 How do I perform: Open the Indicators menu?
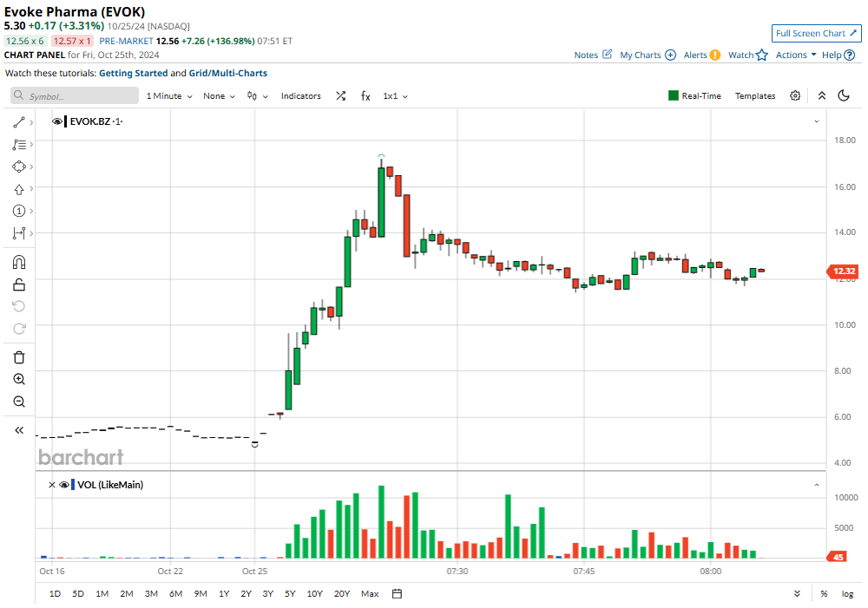pyautogui.click(x=300, y=95)
